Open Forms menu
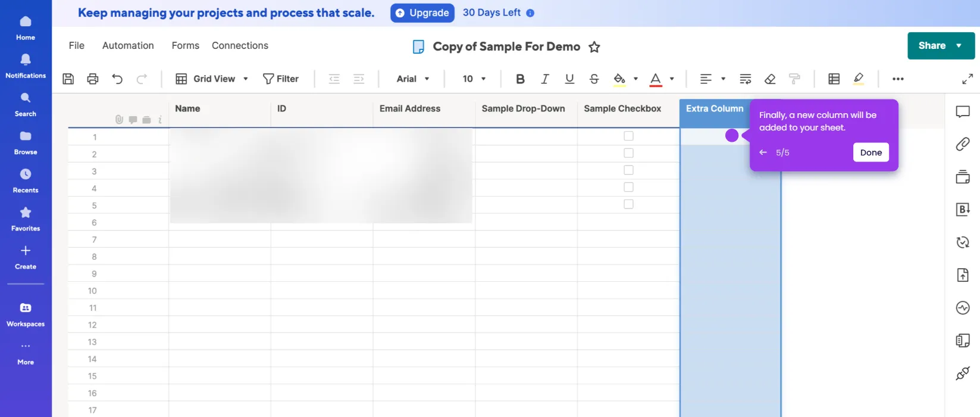Viewport: 980px width, 417px height. point(186,45)
